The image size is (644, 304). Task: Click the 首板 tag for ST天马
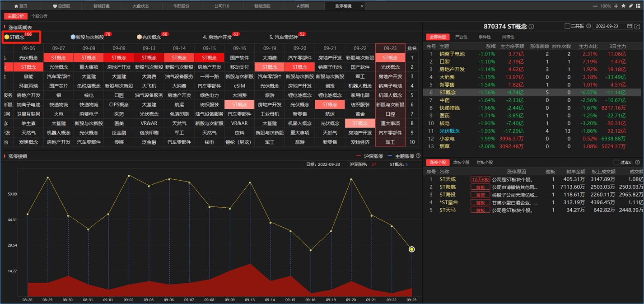coord(480,210)
